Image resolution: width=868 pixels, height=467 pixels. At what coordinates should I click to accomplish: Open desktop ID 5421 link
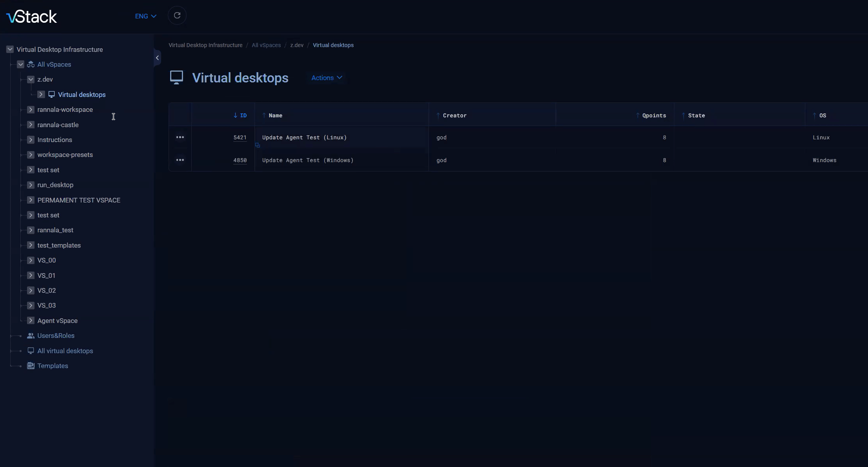[240, 137]
